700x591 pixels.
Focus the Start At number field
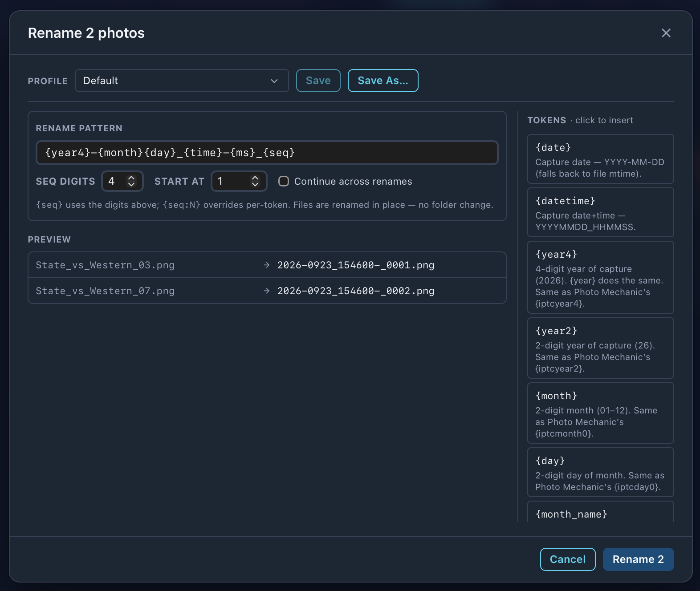pyautogui.click(x=239, y=181)
